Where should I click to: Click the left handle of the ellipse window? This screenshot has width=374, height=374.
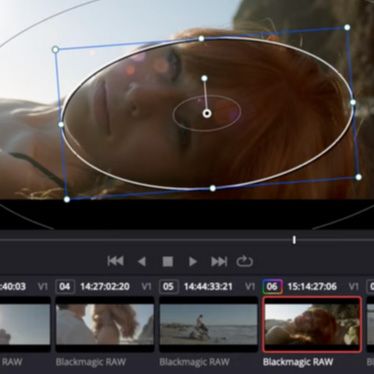pos(61,125)
